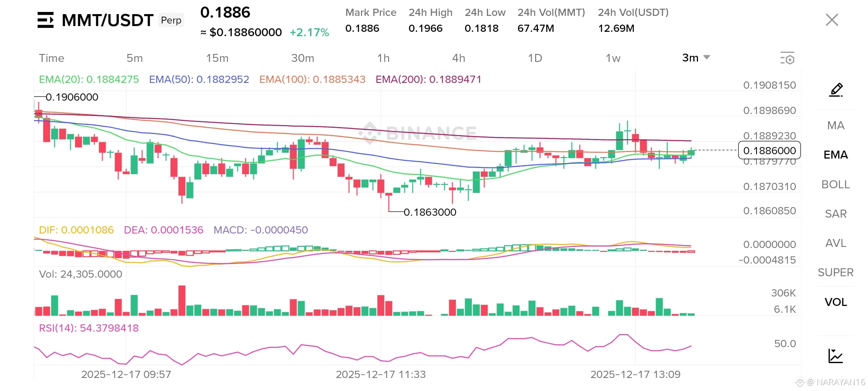Switch to Time chart interval
Image resolution: width=868 pixels, height=391 pixels.
[52, 58]
